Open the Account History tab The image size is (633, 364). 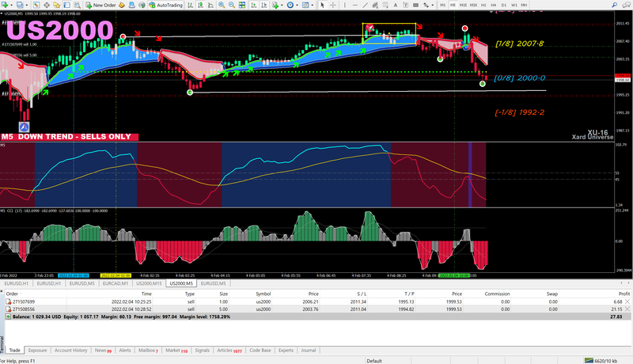pyautogui.click(x=70, y=349)
